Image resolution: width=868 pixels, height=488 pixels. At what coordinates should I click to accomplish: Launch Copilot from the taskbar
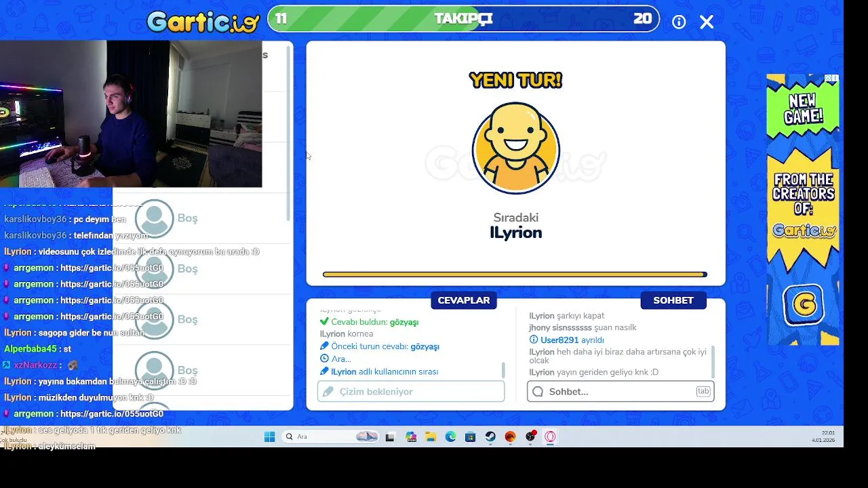tap(411, 437)
